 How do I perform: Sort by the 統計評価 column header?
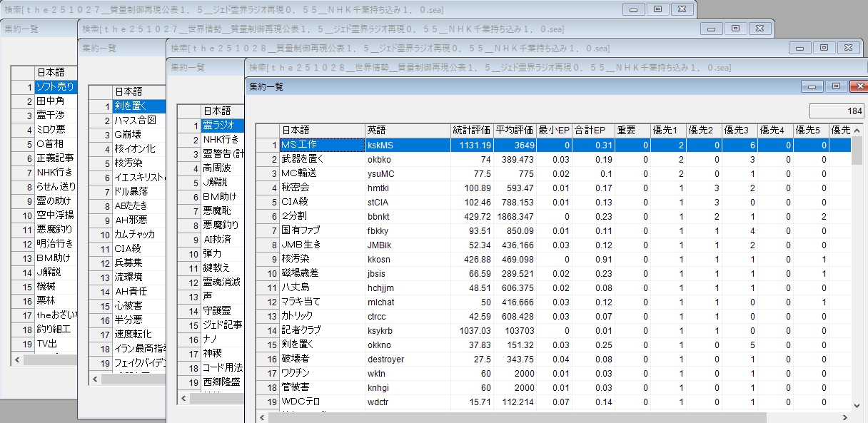point(470,131)
